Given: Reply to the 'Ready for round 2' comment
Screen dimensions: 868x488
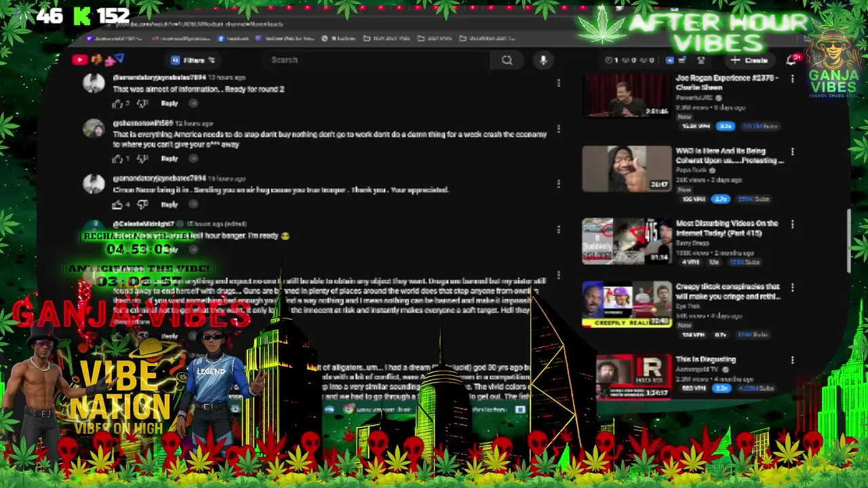Looking at the screenshot, I should pos(170,104).
